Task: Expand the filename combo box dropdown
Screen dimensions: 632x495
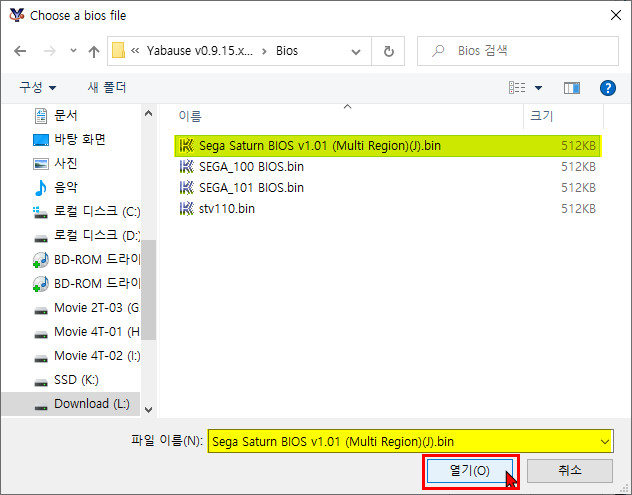Action: point(605,442)
